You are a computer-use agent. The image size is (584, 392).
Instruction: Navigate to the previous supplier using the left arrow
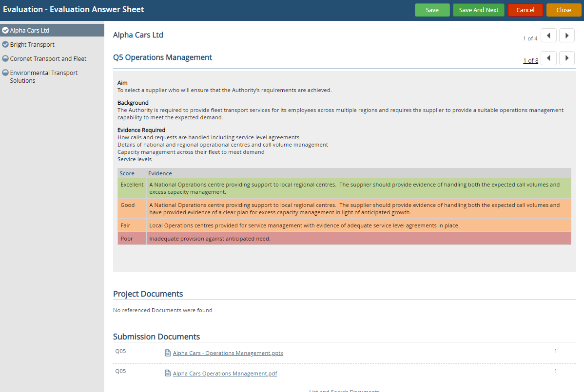pyautogui.click(x=548, y=35)
